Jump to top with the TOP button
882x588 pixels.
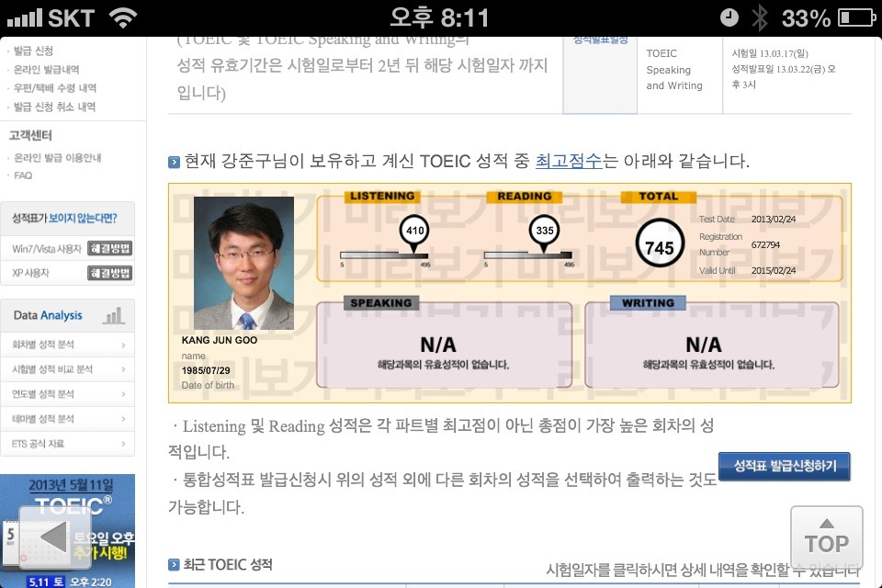click(826, 537)
